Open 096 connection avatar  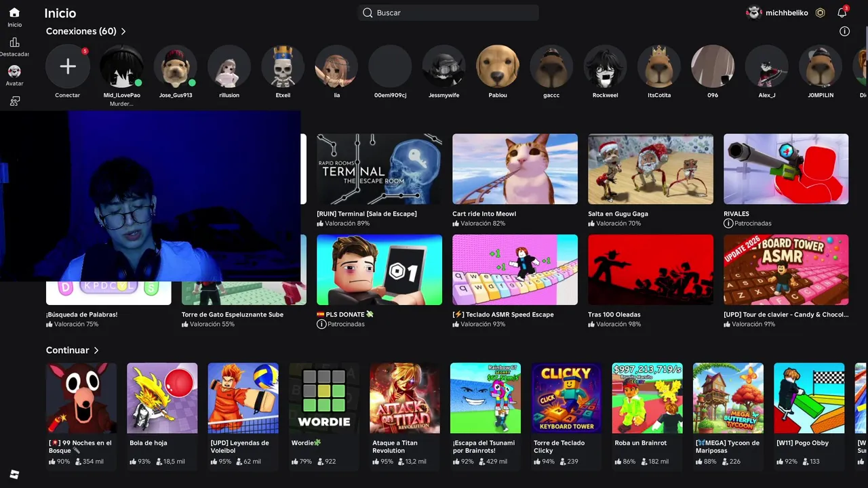click(x=713, y=66)
